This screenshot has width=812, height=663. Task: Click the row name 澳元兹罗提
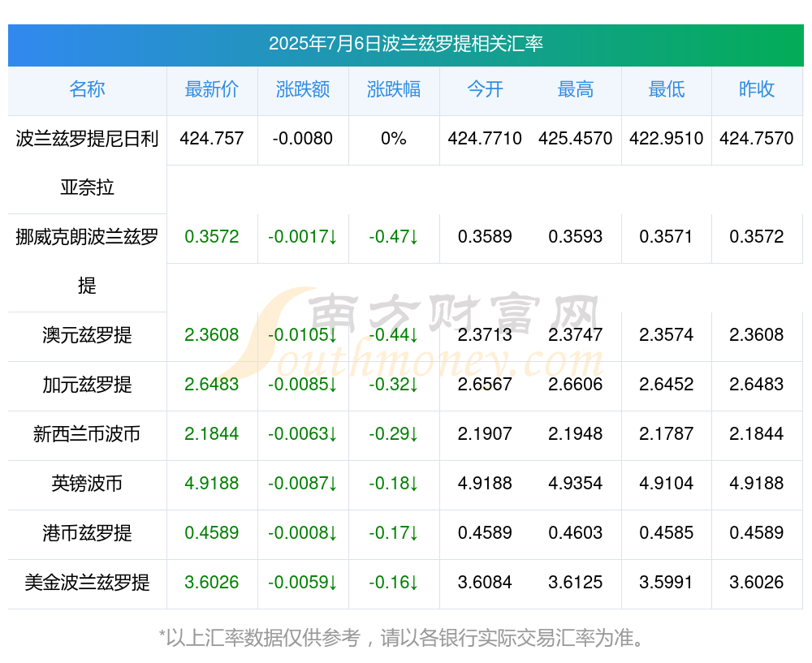(87, 335)
